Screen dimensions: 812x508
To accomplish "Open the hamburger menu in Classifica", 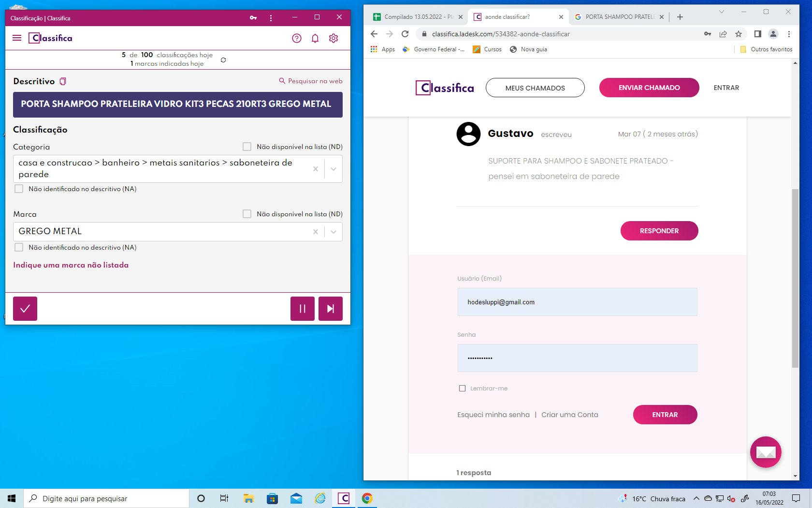I will click(17, 38).
